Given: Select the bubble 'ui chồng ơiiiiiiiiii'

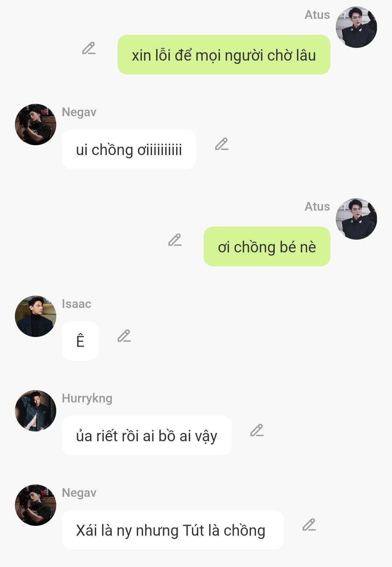Looking at the screenshot, I should click(129, 149).
